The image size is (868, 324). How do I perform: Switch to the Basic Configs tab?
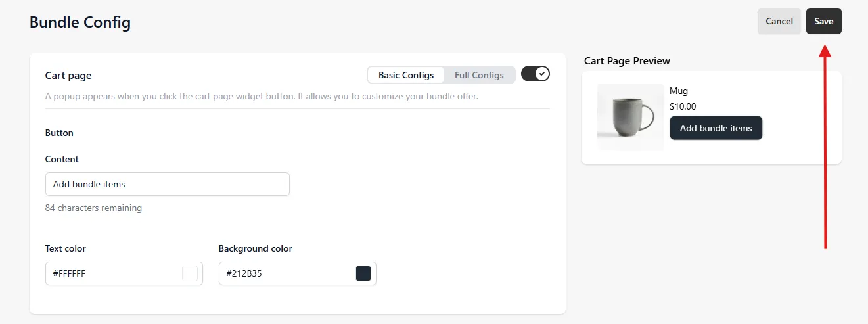(x=406, y=75)
